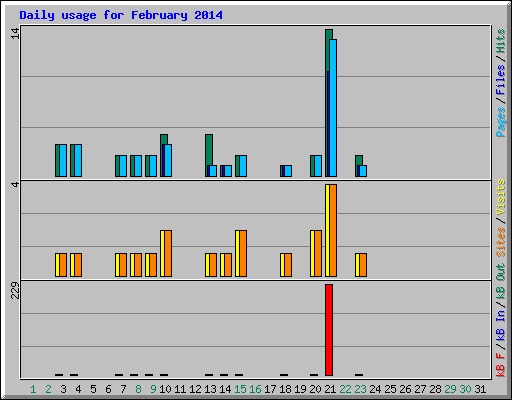Click day '2' on the date axis
Screen dimensions: 512x400
coord(48,389)
